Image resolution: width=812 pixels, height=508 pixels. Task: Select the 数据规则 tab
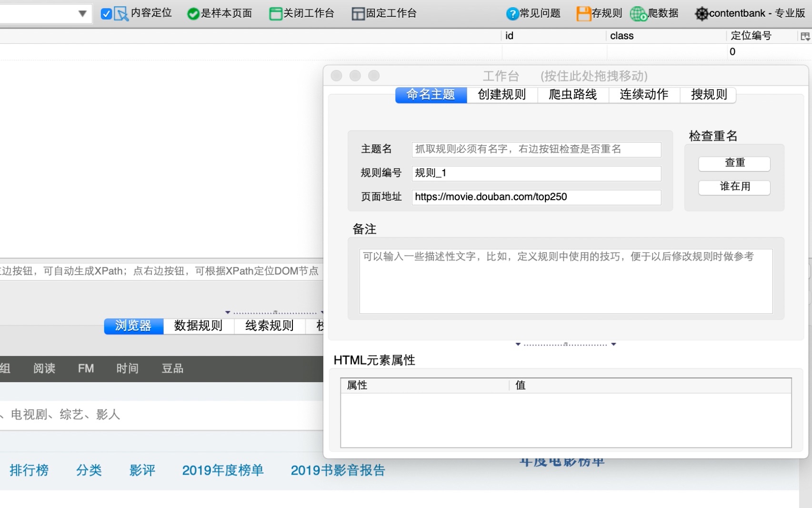tap(198, 326)
